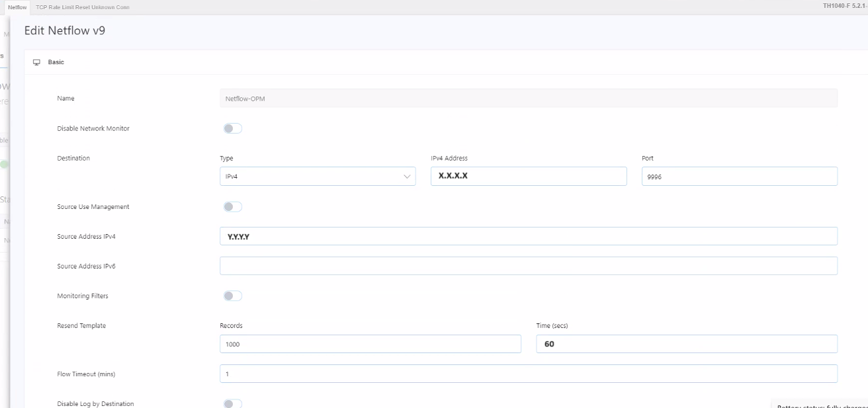Click the Flow Timeout (mins) input
This screenshot has width=868, height=408.
[528, 374]
